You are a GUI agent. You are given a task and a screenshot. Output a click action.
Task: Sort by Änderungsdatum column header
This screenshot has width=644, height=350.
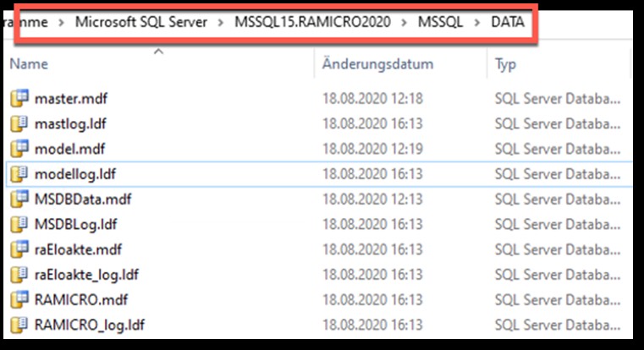click(x=377, y=64)
